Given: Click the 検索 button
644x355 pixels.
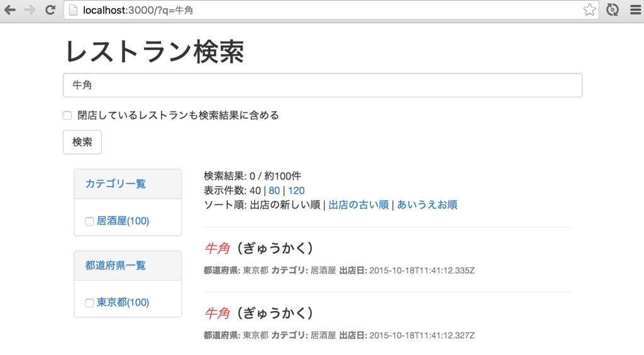Looking at the screenshot, I should (82, 142).
